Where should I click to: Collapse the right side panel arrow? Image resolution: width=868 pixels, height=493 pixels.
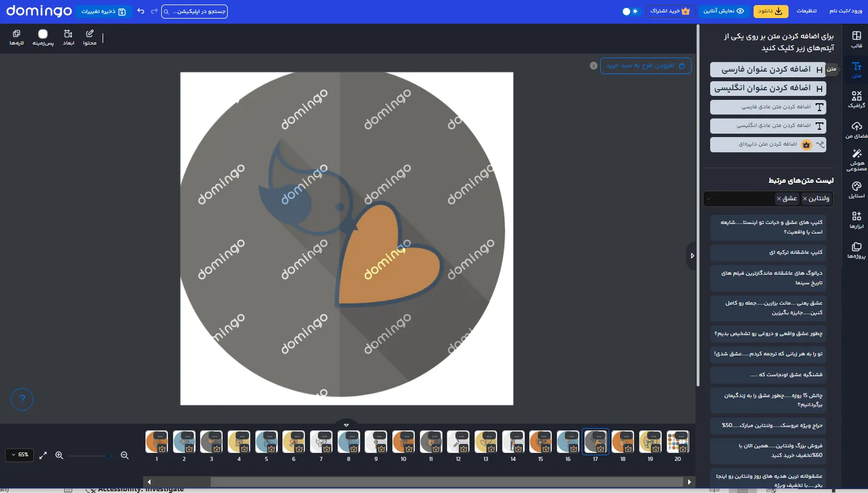point(692,256)
